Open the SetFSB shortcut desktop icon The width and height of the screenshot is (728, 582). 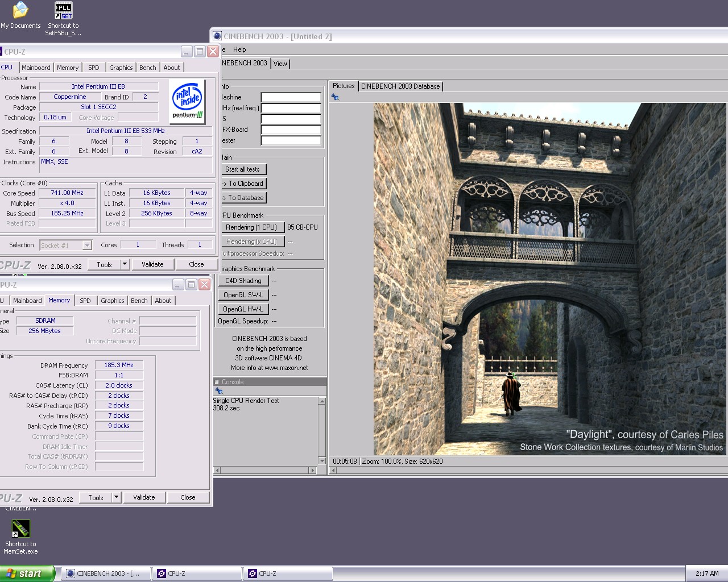[63, 19]
